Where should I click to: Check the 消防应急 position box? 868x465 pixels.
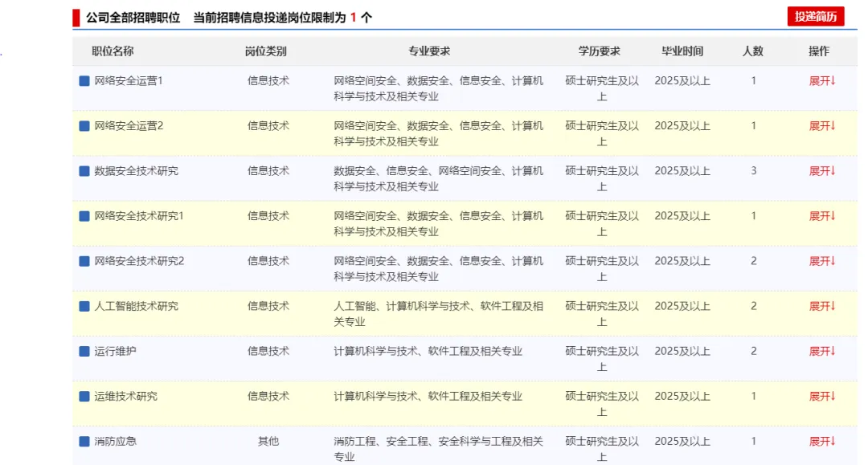(84, 442)
